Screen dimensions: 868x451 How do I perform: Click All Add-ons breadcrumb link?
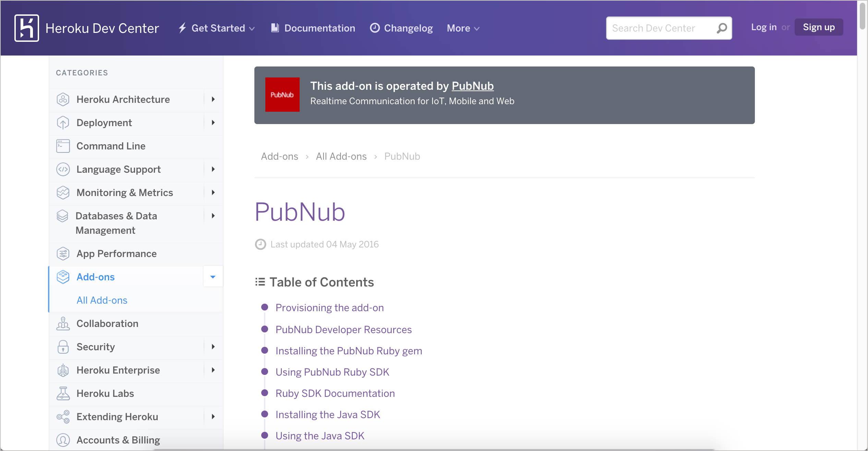point(341,156)
